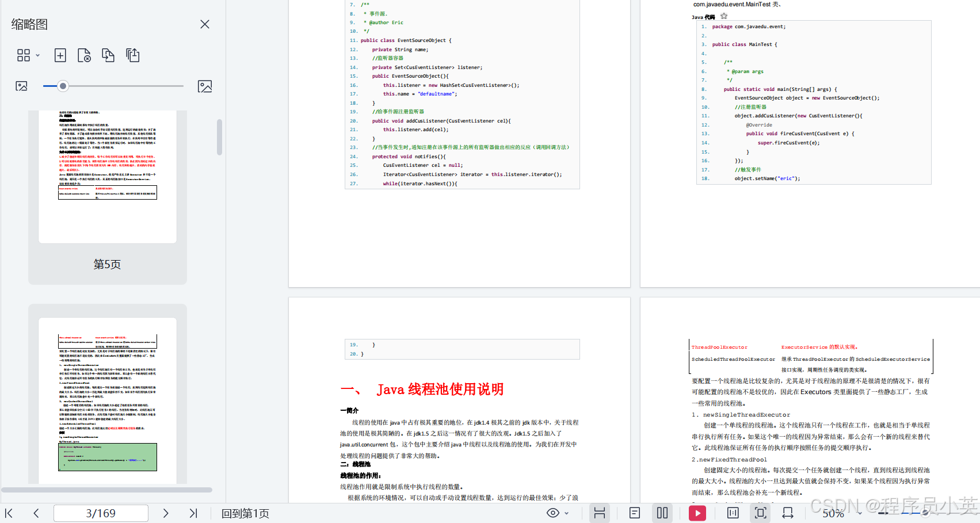
Task: Enter full screen reading mode
Action: 761,513
